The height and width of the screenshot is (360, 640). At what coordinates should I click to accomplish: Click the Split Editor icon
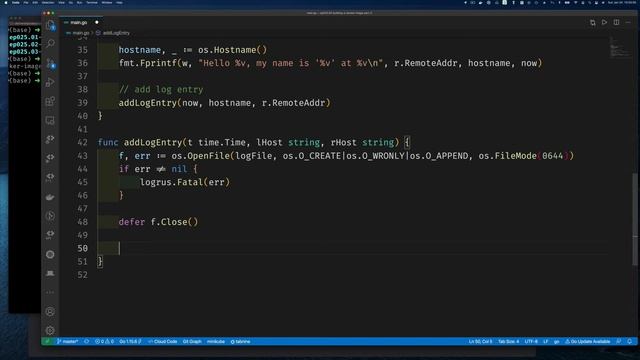click(x=616, y=22)
